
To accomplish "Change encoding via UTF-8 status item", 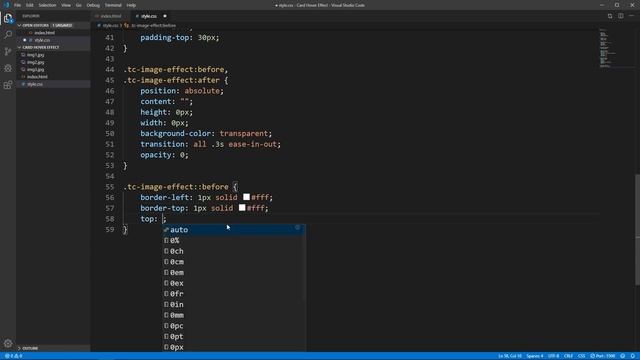I will [553, 356].
